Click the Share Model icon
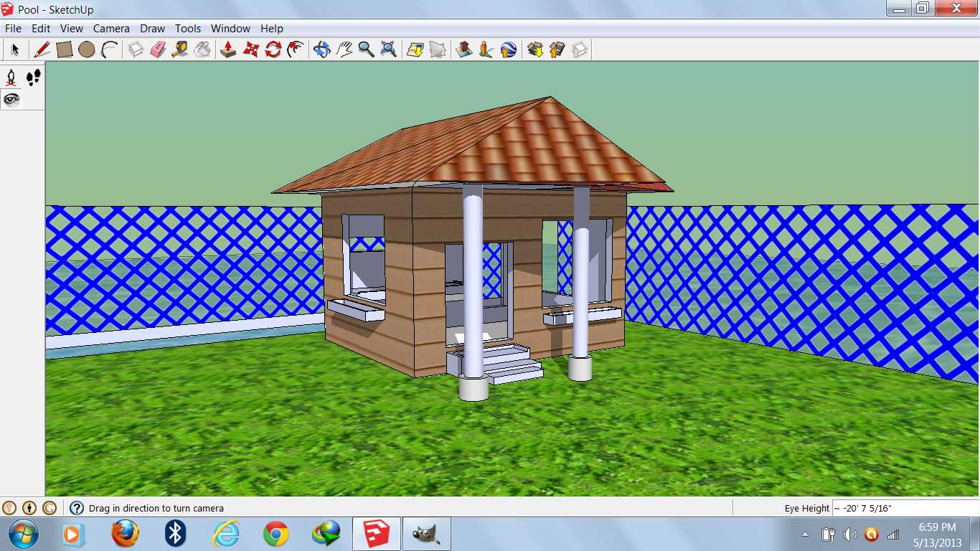Image resolution: width=980 pixels, height=551 pixels. (x=557, y=50)
